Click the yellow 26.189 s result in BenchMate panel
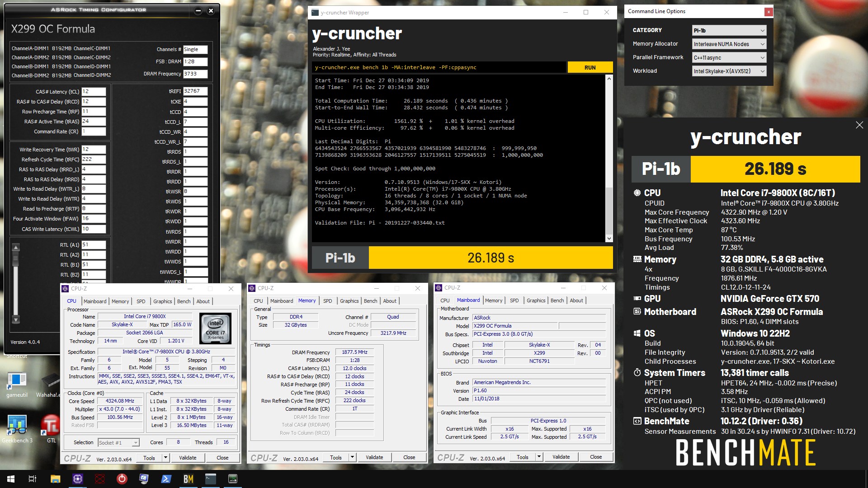The image size is (868, 488). [775, 169]
